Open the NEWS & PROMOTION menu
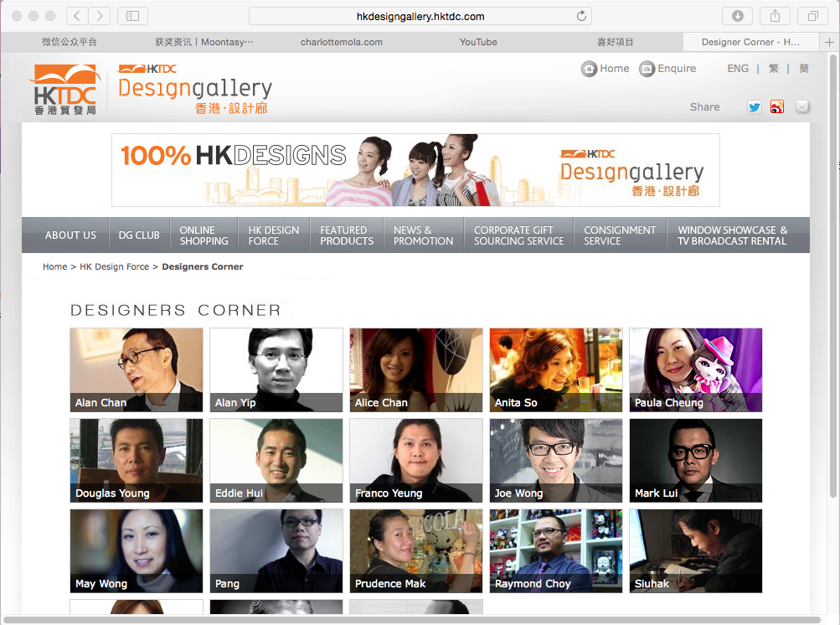840x625 pixels. (x=423, y=235)
